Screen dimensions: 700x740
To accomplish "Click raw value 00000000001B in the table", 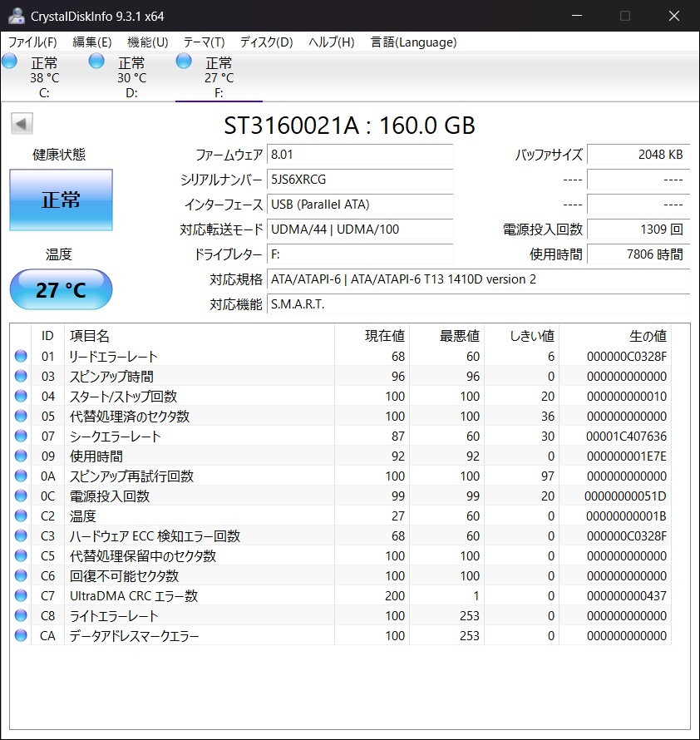I will pos(626,516).
